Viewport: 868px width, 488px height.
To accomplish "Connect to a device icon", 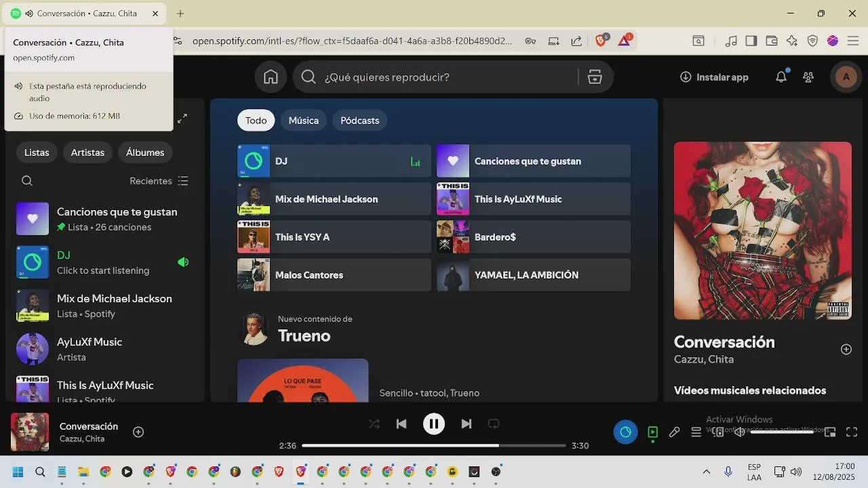I will (x=718, y=432).
